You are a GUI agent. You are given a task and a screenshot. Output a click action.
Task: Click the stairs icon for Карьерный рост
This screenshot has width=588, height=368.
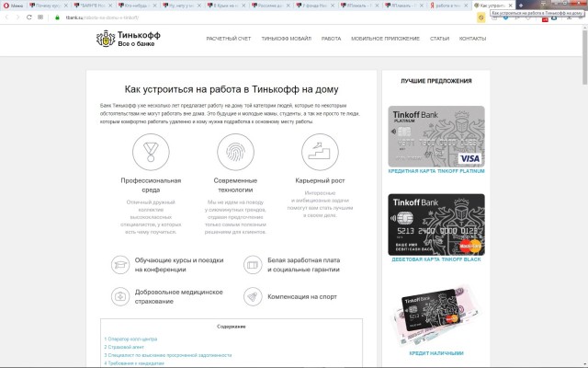click(320, 152)
